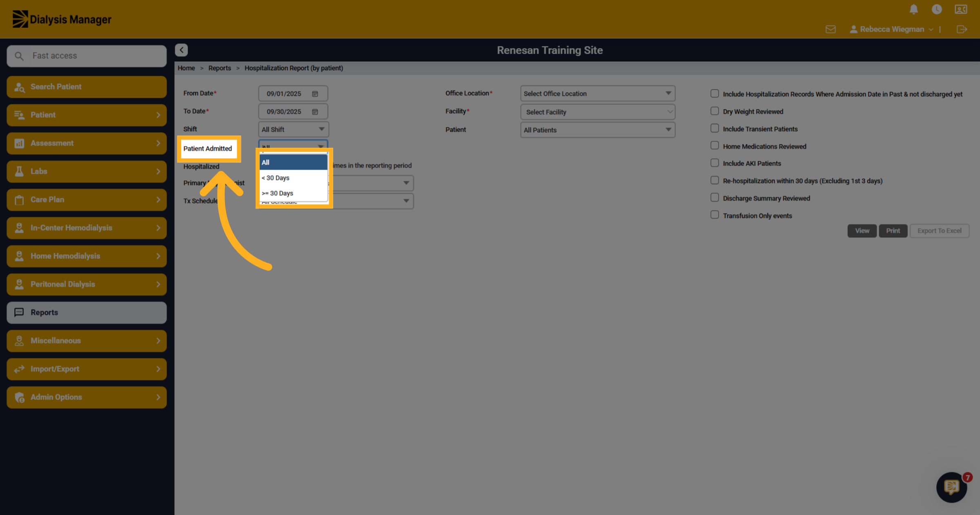This screenshot has width=980, height=515.
Task: Select the '< 30 Days' option
Action: (x=293, y=178)
